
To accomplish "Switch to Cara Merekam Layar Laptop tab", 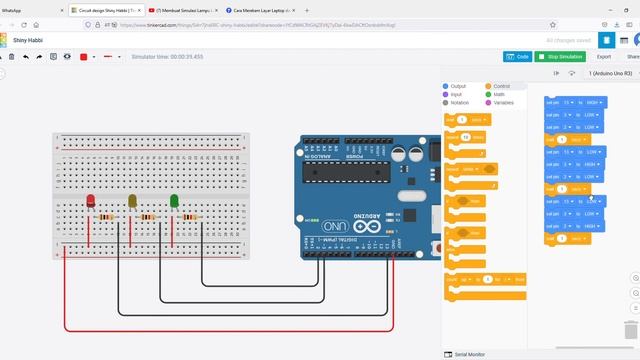I will (x=261, y=10).
